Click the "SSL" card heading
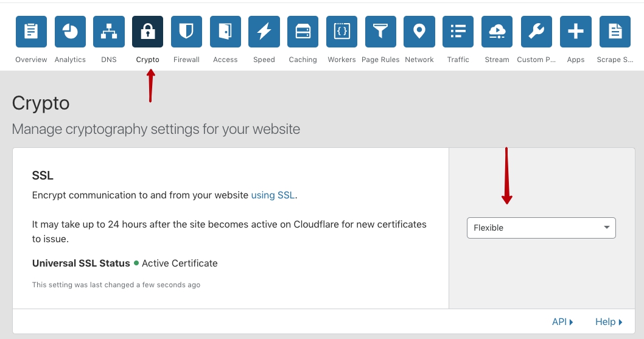The image size is (644, 339). click(x=43, y=175)
